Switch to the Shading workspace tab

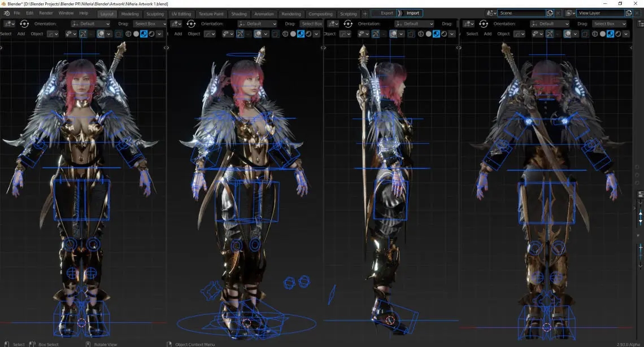[238, 14]
